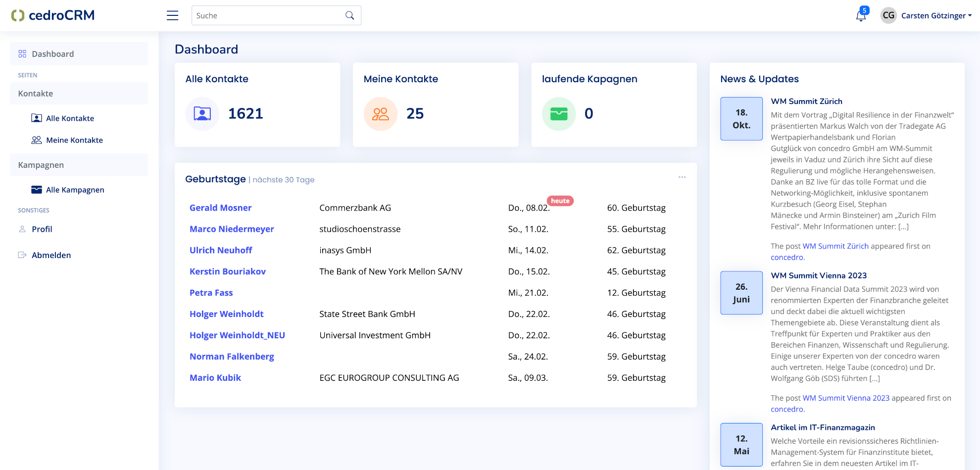980x470 pixels.
Task: Click Abmelden to log out
Action: pos(51,255)
